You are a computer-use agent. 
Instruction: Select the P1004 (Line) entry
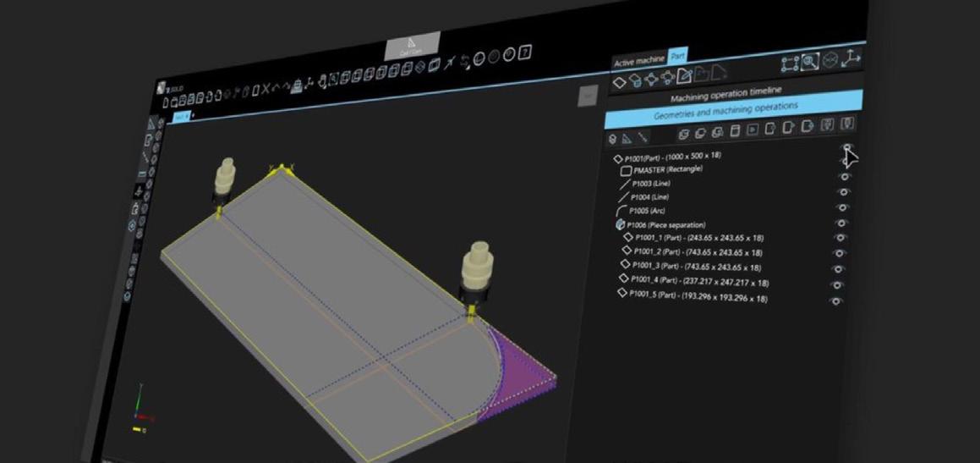[x=642, y=197]
